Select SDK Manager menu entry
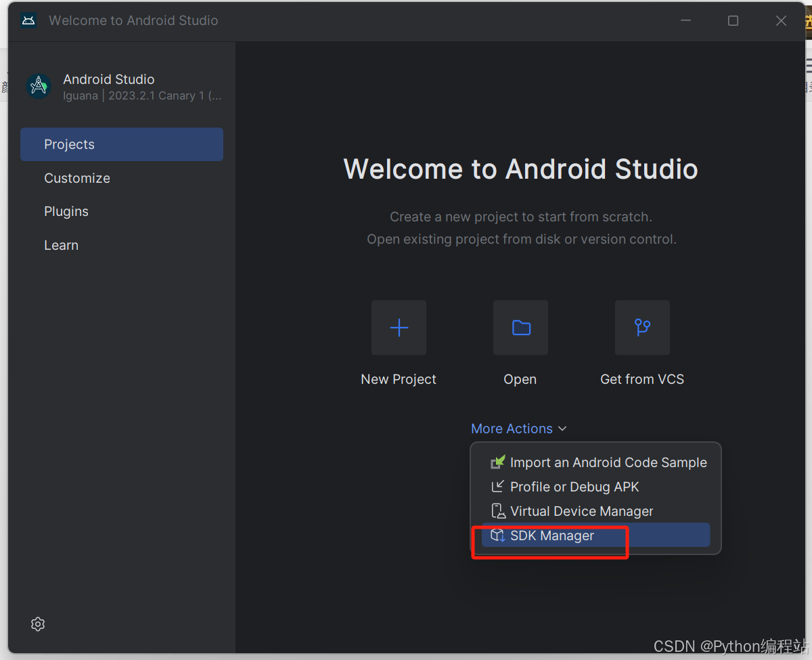Viewport: 812px width, 660px height. click(x=596, y=535)
